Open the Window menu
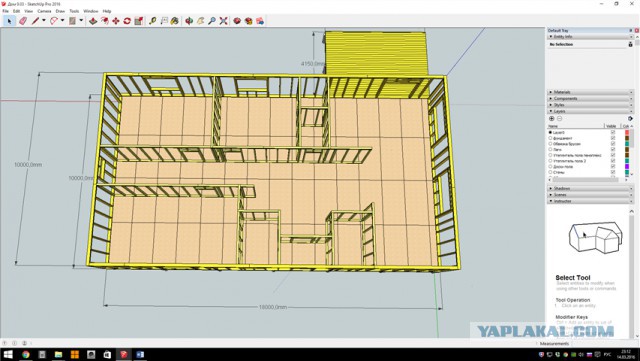The height and width of the screenshot is (361, 640). [x=90, y=11]
